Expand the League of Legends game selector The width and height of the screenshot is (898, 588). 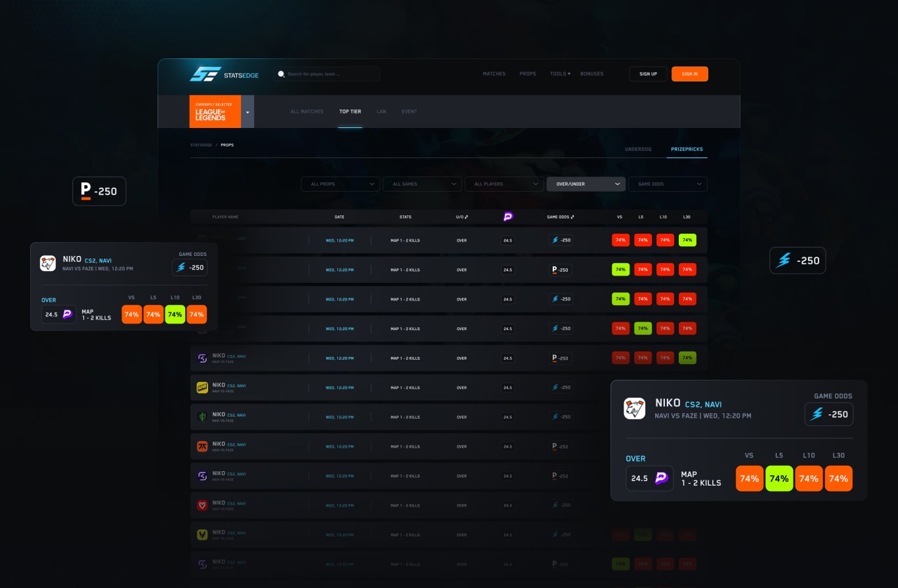coord(247,112)
